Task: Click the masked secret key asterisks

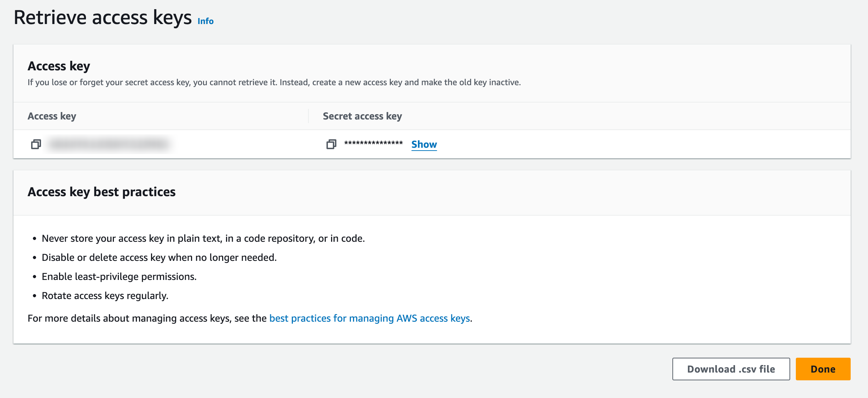Action: pyautogui.click(x=373, y=144)
